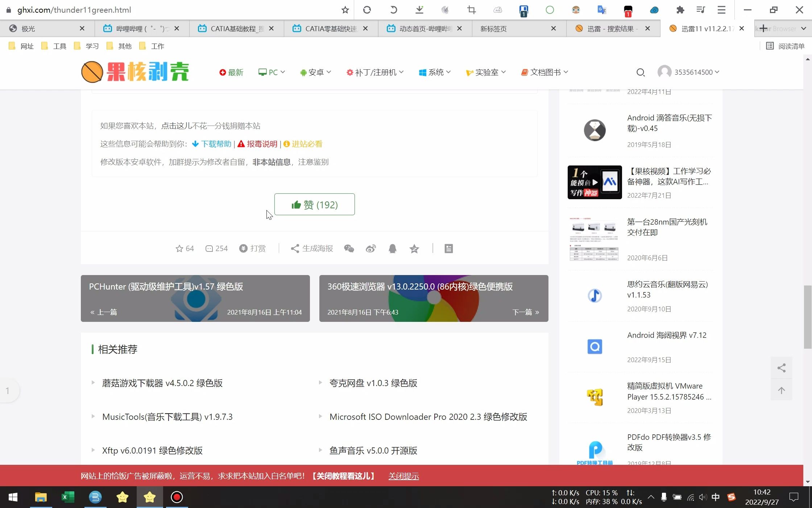Switch to the 迅雷 - 搜索结果 tab
The height and width of the screenshot is (508, 812).
tap(613, 28)
